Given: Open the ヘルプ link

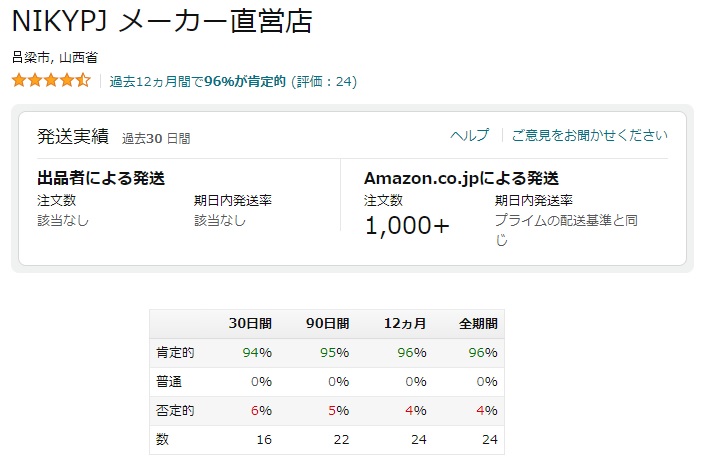Looking at the screenshot, I should coord(470,135).
